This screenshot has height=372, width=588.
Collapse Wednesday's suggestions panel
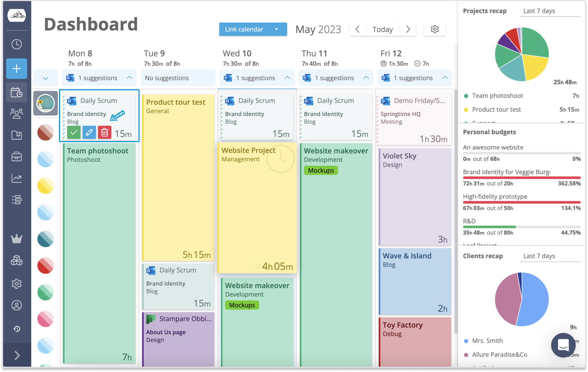(x=287, y=78)
